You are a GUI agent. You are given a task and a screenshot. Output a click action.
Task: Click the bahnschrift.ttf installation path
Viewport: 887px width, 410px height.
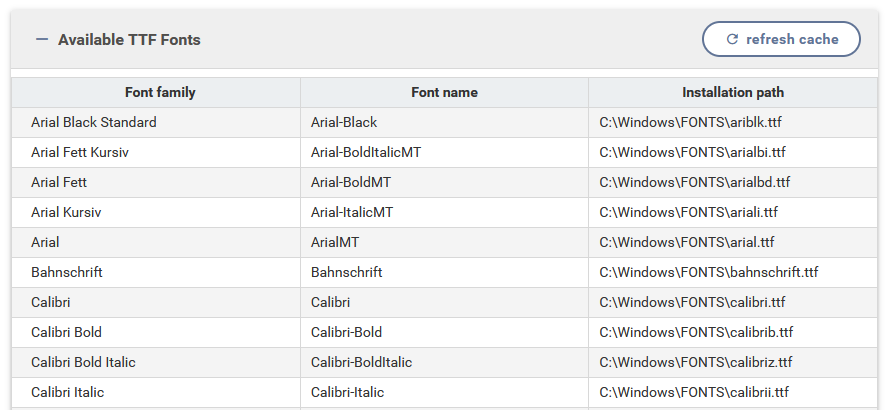709,272
